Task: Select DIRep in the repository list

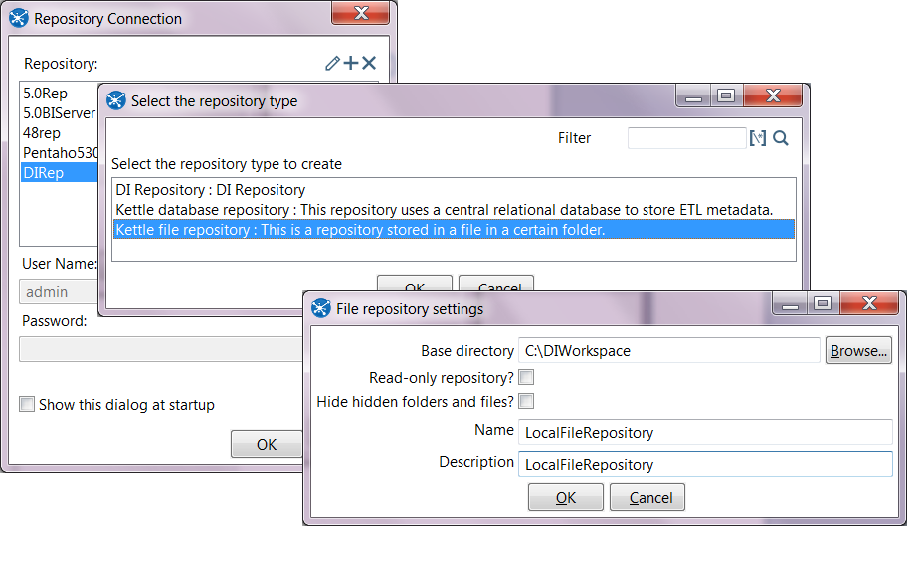Action: tap(59, 173)
